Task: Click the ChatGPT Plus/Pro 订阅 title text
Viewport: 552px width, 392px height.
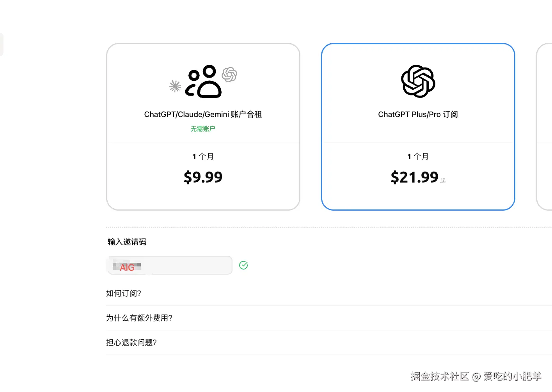Action: (418, 114)
